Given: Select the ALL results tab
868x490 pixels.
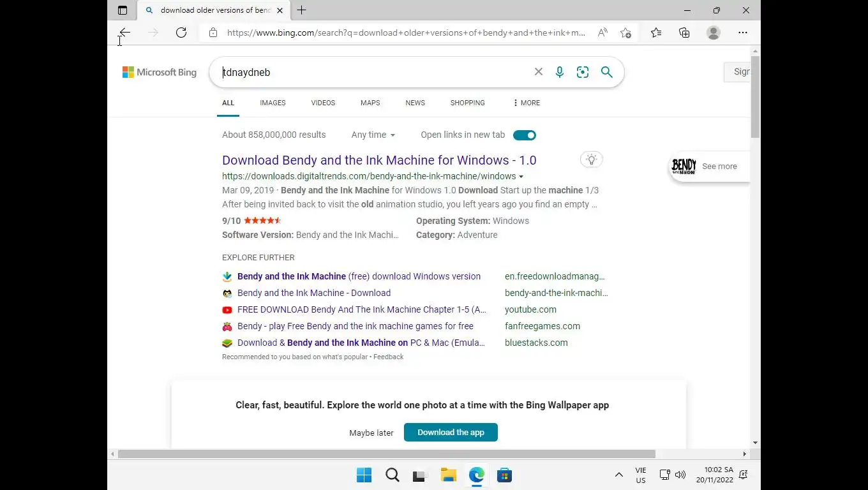Looking at the screenshot, I should pos(228,103).
